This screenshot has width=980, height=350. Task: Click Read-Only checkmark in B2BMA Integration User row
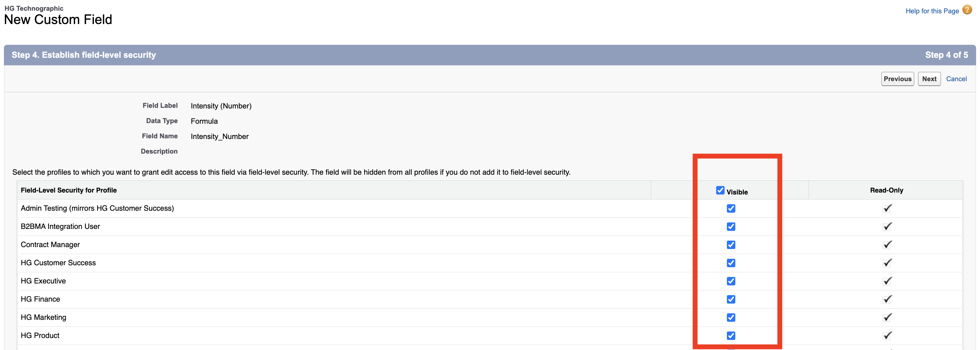pyautogui.click(x=887, y=227)
